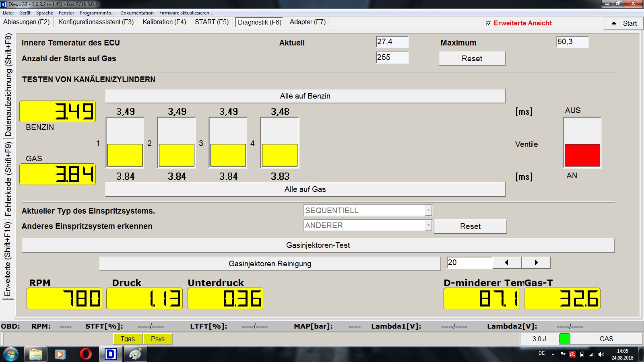The image size is (644, 362).
Task: Open the Dokumentation menu
Action: [x=137, y=13]
